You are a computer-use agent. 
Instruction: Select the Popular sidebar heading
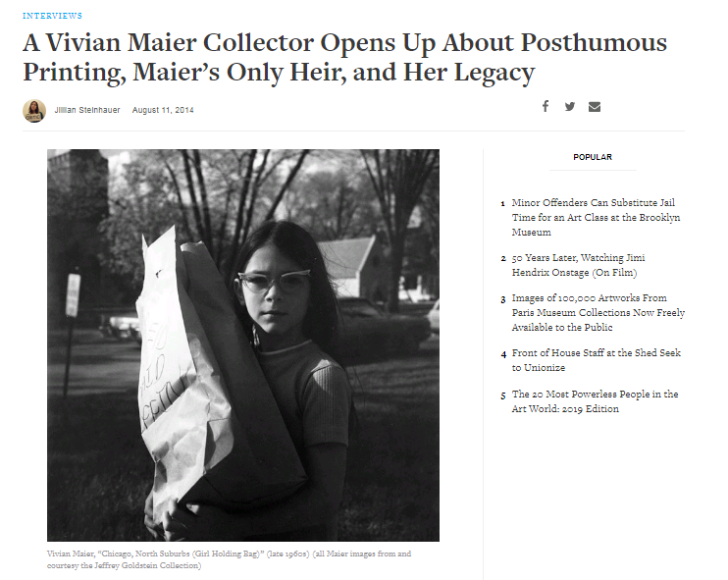click(x=593, y=157)
